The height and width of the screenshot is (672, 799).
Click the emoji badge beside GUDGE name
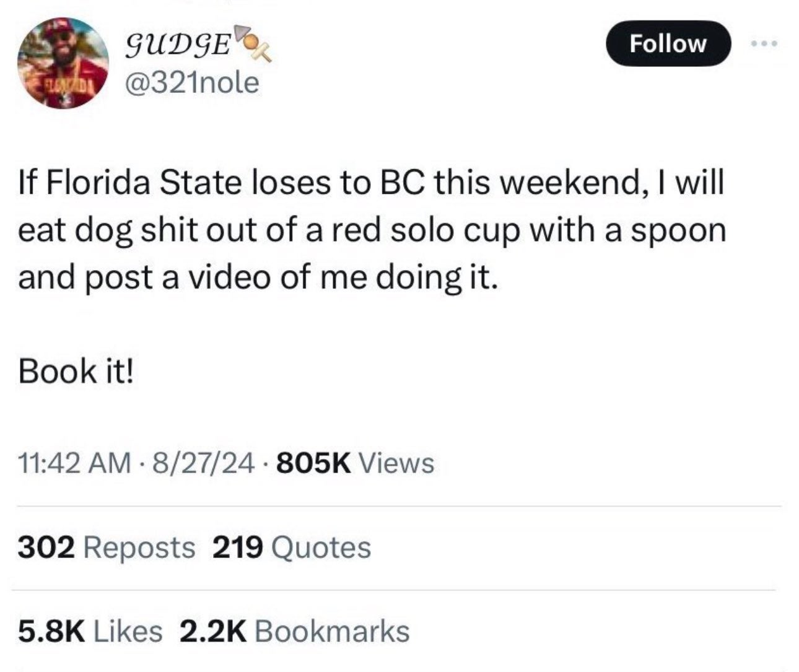pos(254,45)
